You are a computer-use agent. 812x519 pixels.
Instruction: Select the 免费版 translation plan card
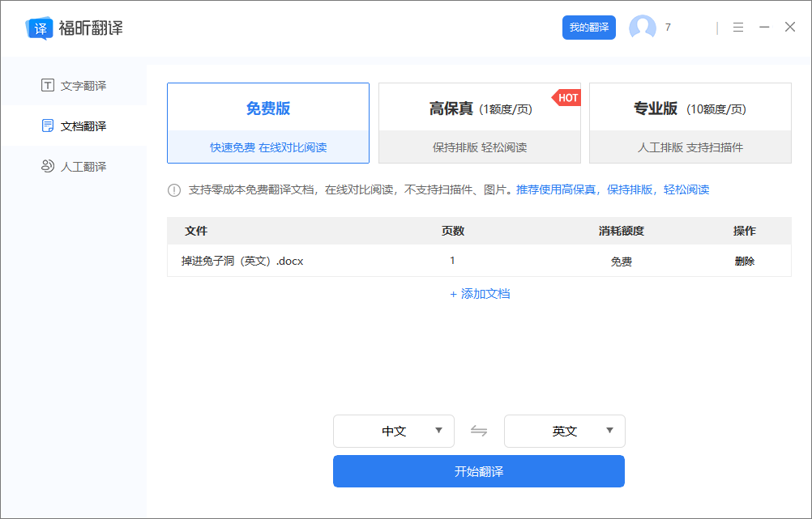[267, 122]
